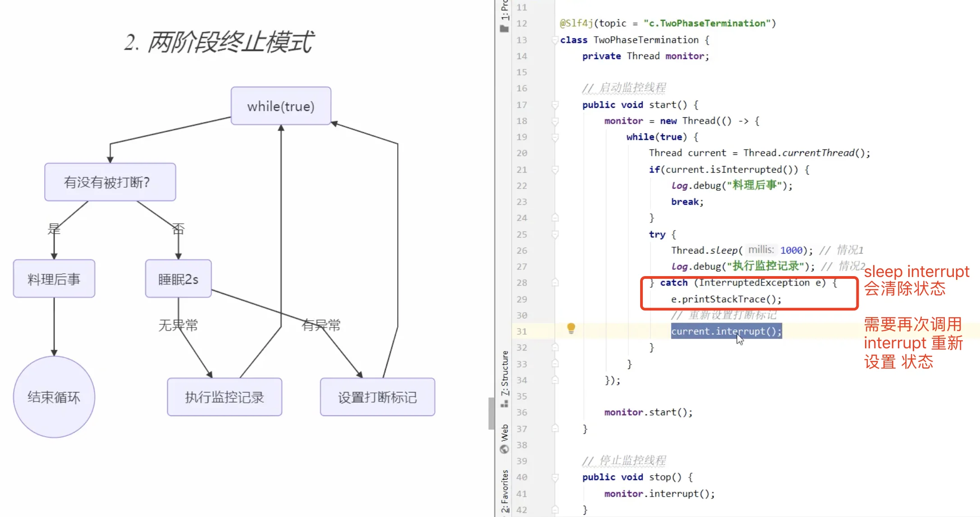This screenshot has width=980, height=517.
Task: Collapse the lambda fold marker on line 18
Action: click(x=555, y=121)
